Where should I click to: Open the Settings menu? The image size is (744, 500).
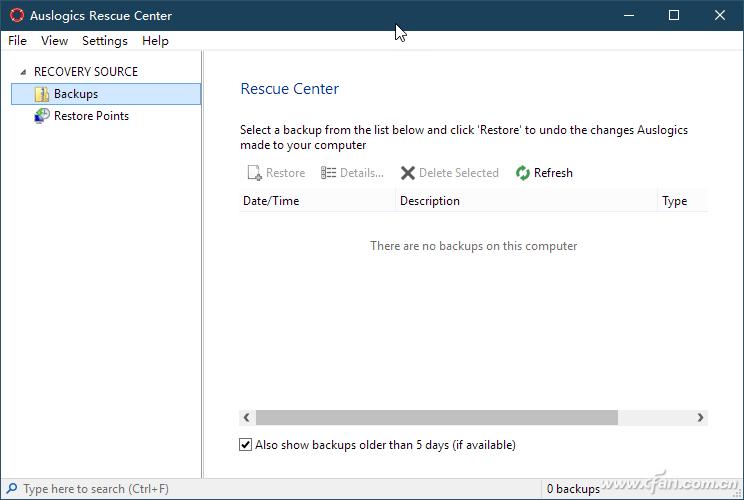click(105, 41)
